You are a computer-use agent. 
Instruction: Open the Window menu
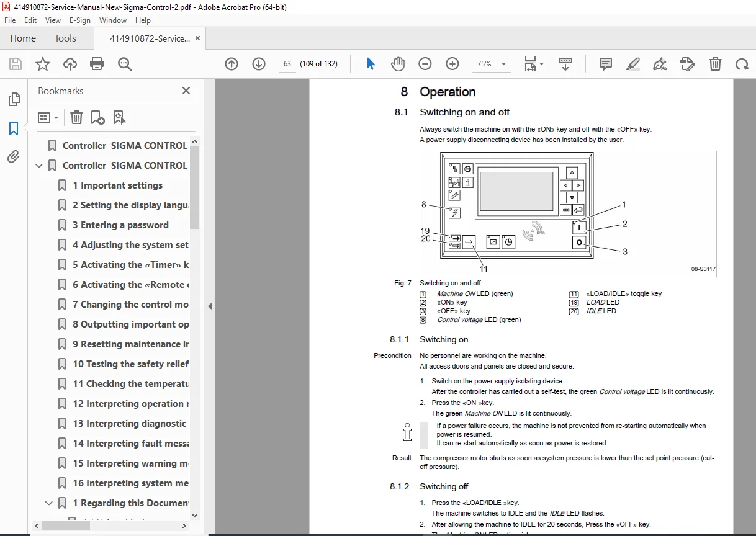(x=113, y=20)
